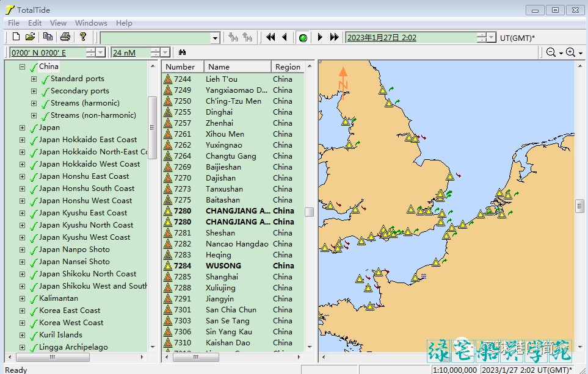Click port icon for 7285 Shanghai
The width and height of the screenshot is (588, 374).
click(168, 276)
